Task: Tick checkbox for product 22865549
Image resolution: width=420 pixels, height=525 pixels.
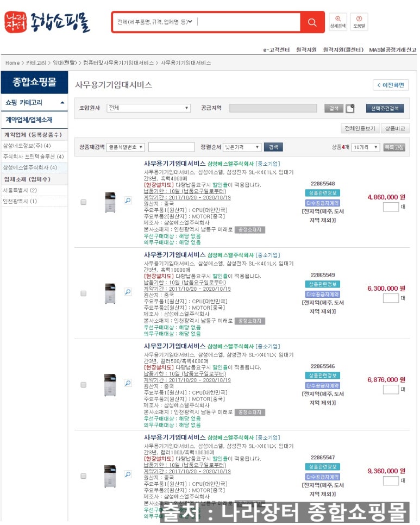Action: (x=83, y=293)
